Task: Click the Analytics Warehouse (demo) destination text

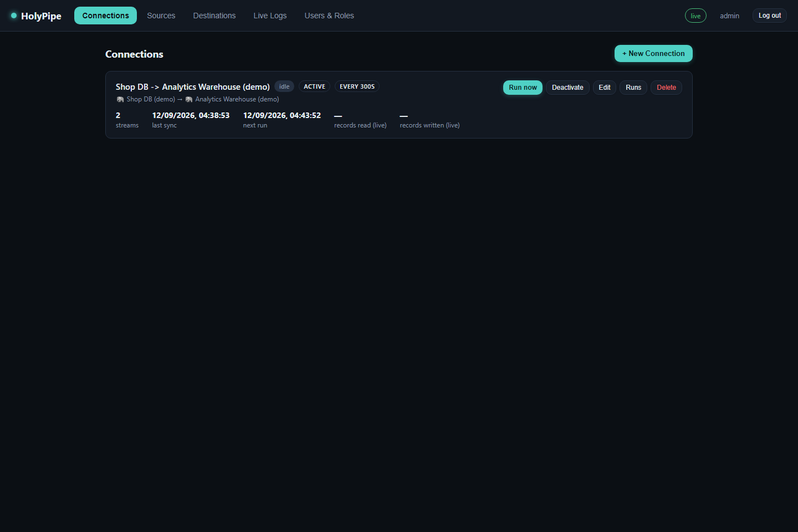Action: (x=237, y=99)
